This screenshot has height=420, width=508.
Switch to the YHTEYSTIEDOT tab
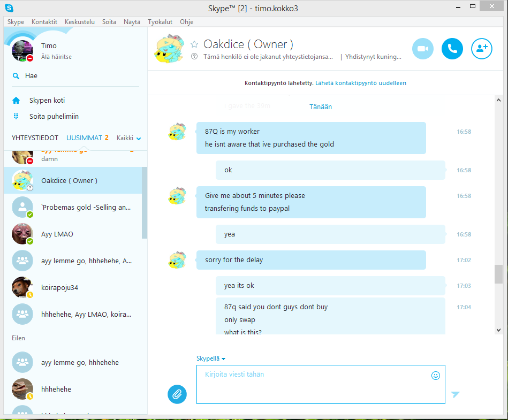35,138
